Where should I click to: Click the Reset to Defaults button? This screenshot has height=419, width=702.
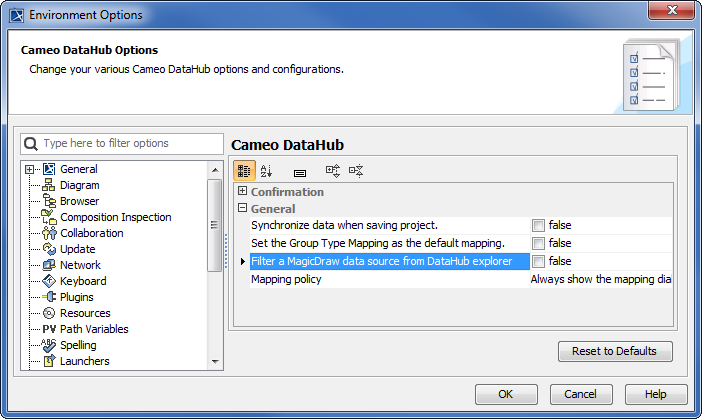[x=615, y=351]
